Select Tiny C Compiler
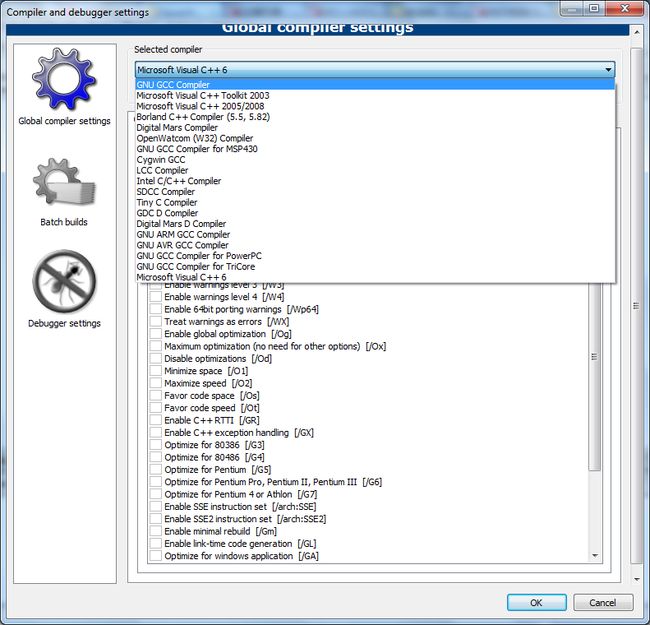The height and width of the screenshot is (625, 650). coord(375,203)
